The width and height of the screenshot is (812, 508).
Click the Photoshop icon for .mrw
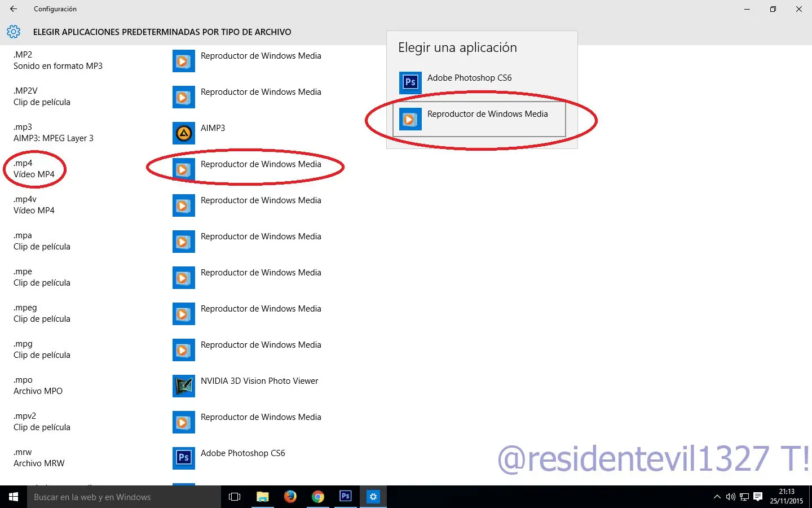pos(184,458)
